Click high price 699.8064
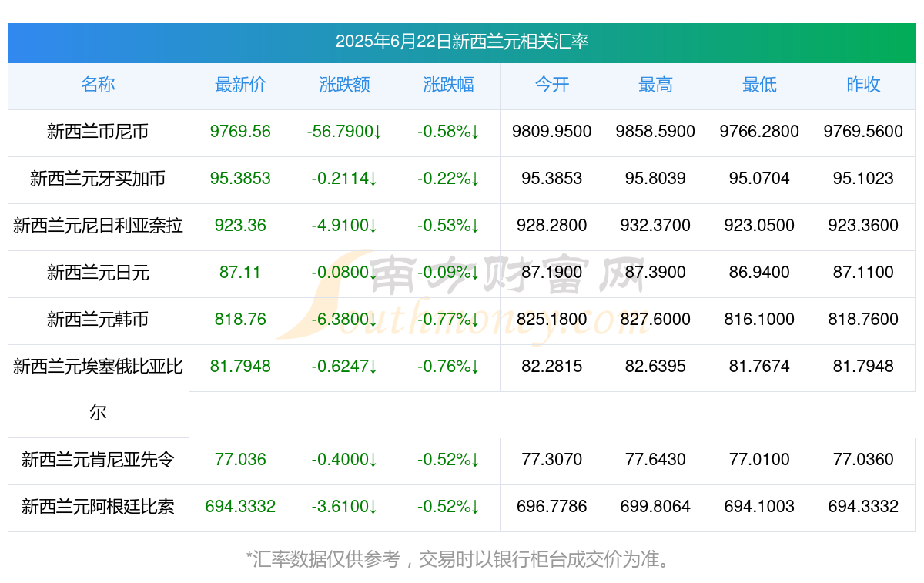Viewport: 924px width, 583px height. coord(655,507)
